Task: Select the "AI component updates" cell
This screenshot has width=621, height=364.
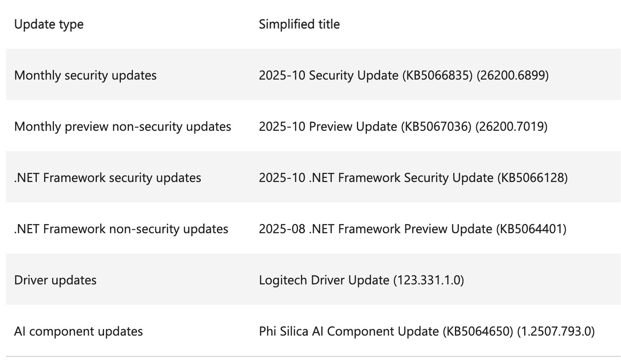Action: (78, 331)
